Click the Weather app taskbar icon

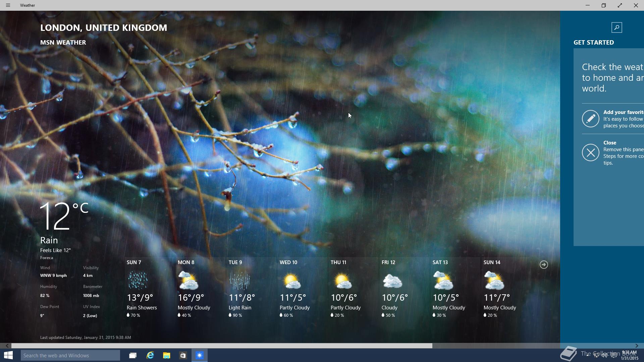pos(200,355)
